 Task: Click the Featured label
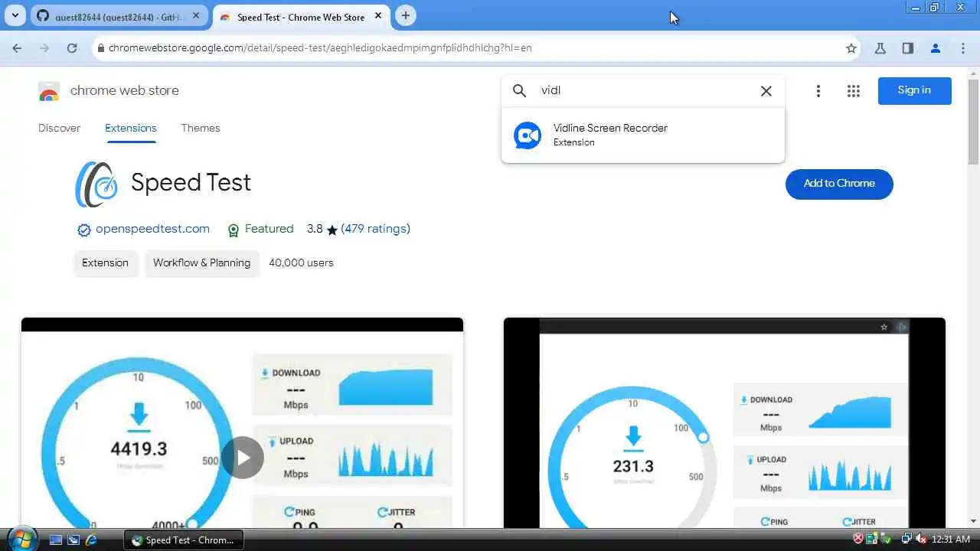click(269, 229)
